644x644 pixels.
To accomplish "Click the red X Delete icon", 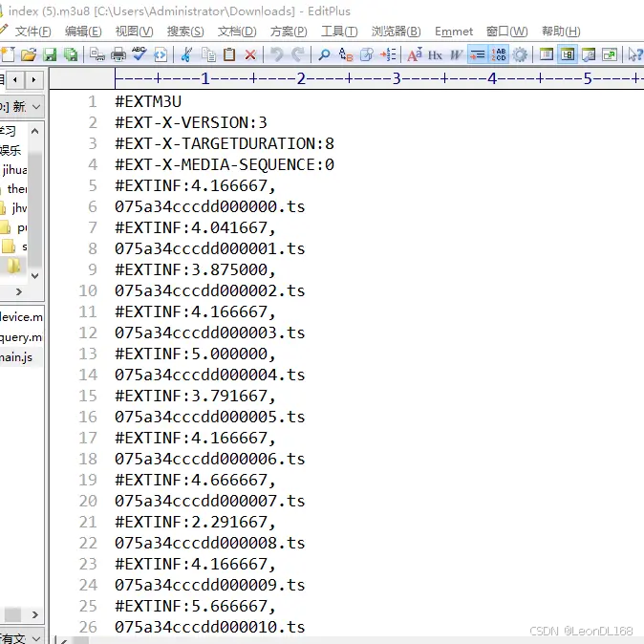I will coord(250,54).
